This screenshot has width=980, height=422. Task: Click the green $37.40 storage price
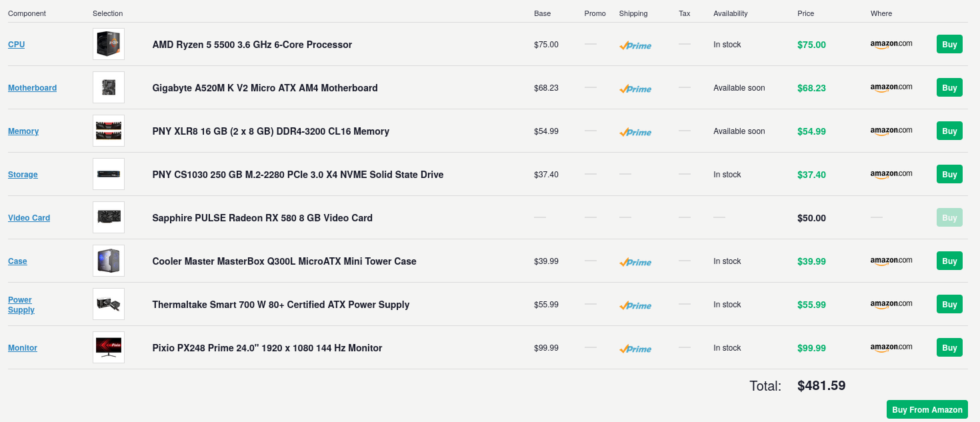(811, 175)
